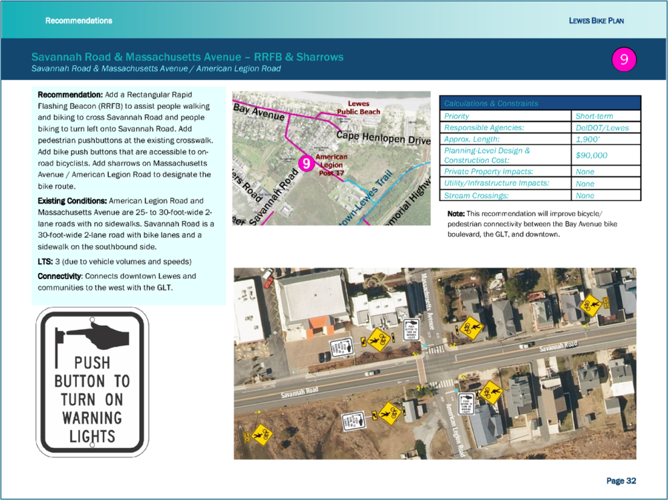Click title 'Savannah Road & Massachusetts Avenue – RRFB & Sharrows'
The height and width of the screenshot is (500, 668).
click(x=187, y=57)
